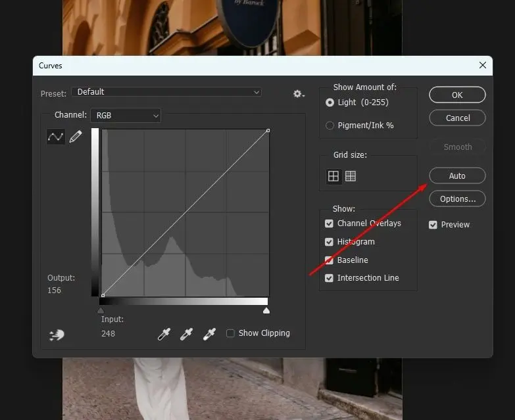Click the white point input slider

(266, 310)
